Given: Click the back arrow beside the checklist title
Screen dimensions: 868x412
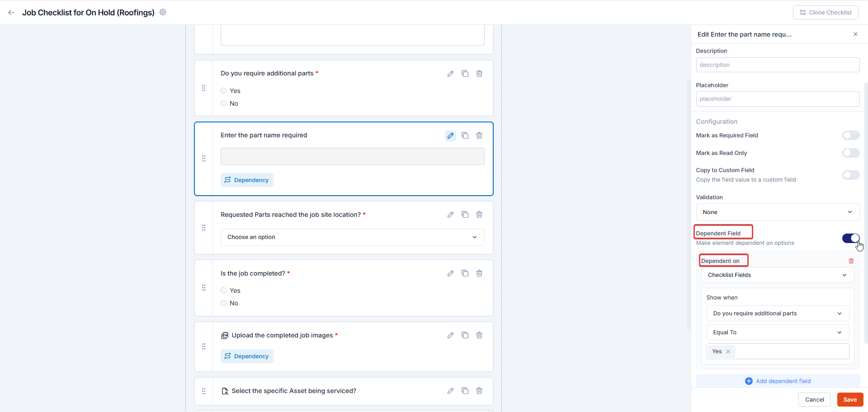Looking at the screenshot, I should pyautogui.click(x=11, y=12).
